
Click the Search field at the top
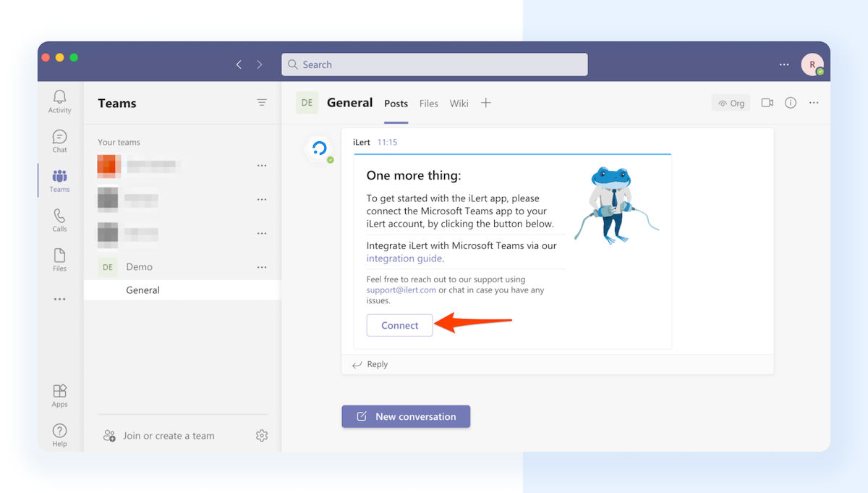coord(434,64)
